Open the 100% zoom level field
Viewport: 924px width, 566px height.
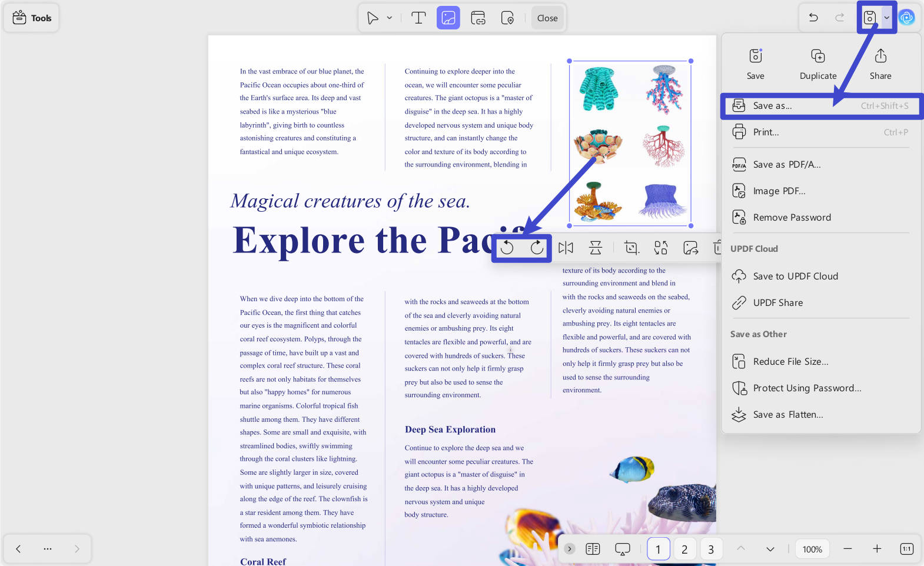812,549
